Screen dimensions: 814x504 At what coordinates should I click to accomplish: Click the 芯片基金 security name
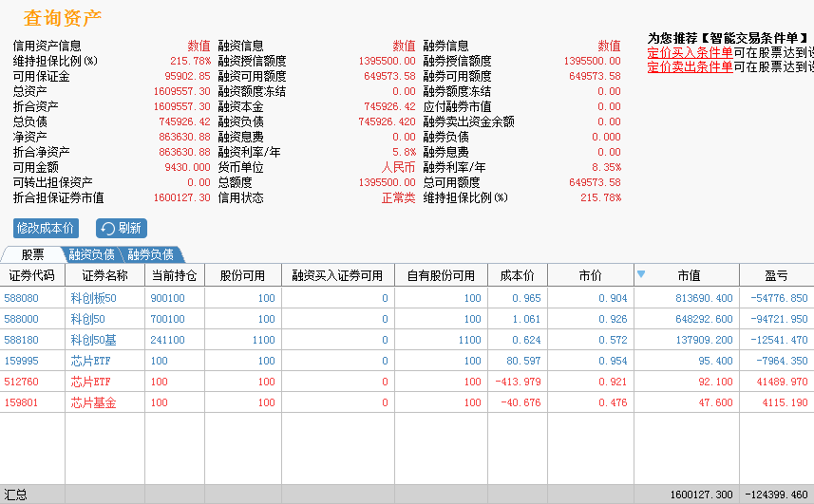point(93,402)
